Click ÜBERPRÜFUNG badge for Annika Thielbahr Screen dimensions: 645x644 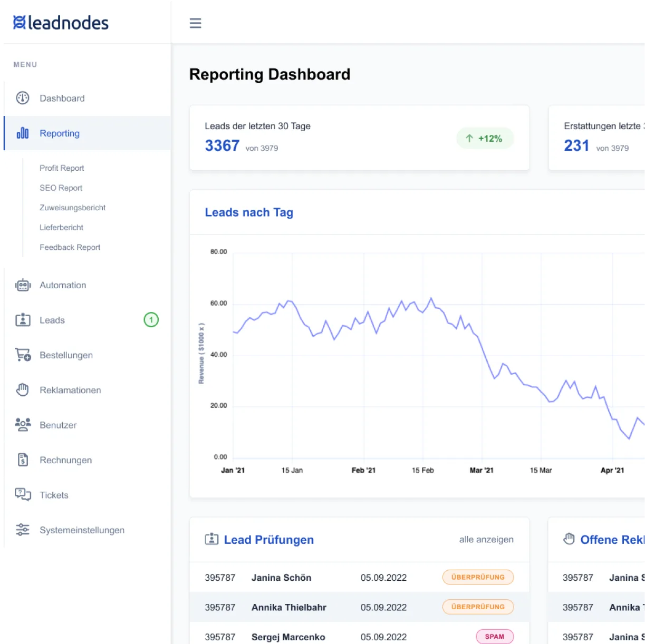478,607
